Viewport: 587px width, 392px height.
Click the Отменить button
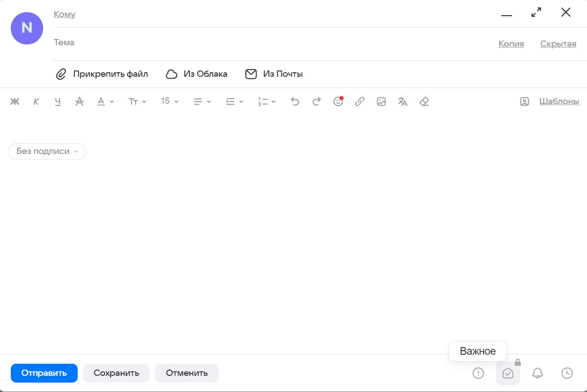[187, 373]
